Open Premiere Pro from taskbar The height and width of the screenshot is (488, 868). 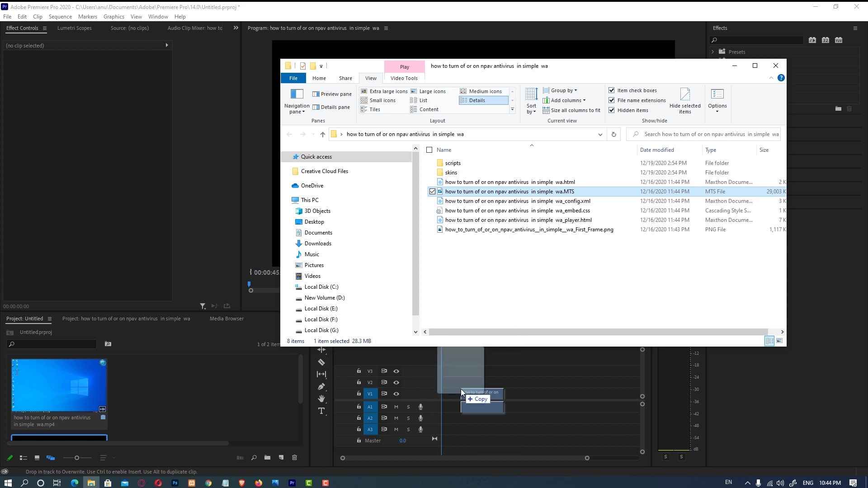(x=292, y=483)
